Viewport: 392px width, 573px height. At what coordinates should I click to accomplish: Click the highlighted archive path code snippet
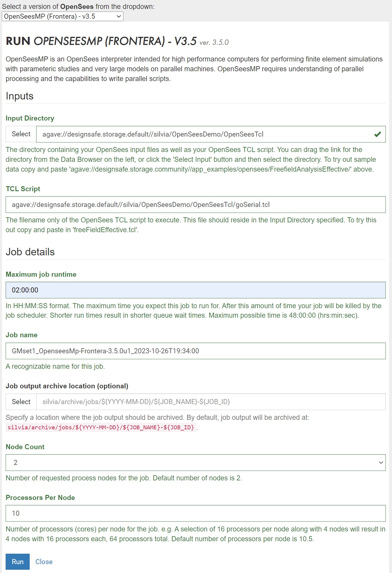(x=101, y=428)
